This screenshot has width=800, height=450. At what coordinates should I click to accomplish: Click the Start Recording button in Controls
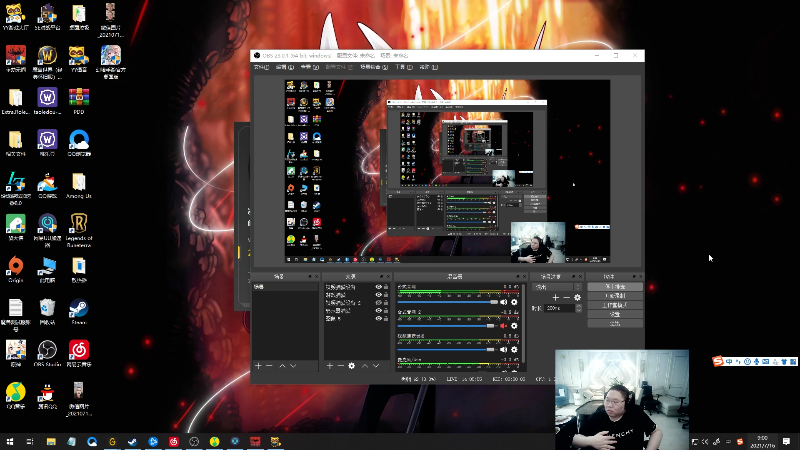click(615, 296)
